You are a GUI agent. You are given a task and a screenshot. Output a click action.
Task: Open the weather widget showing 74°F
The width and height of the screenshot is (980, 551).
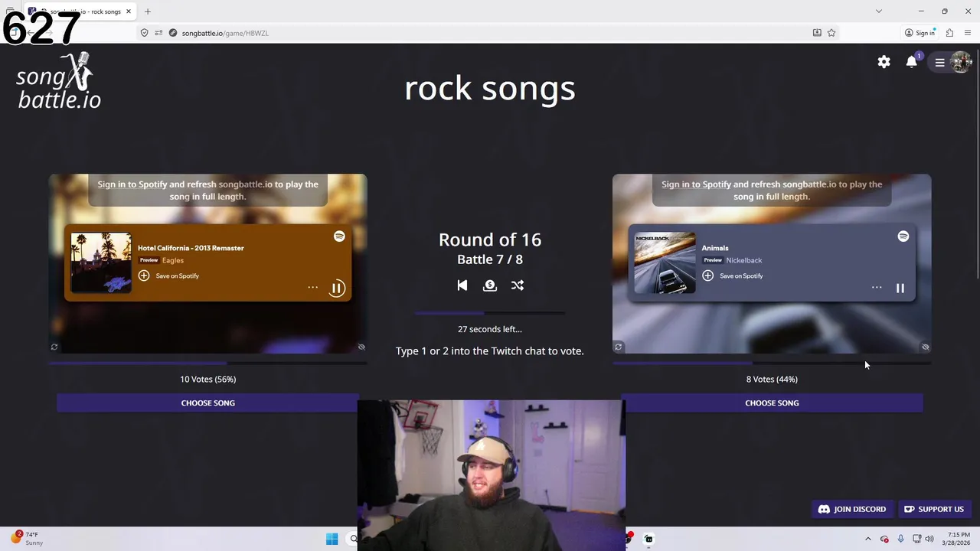(x=27, y=539)
